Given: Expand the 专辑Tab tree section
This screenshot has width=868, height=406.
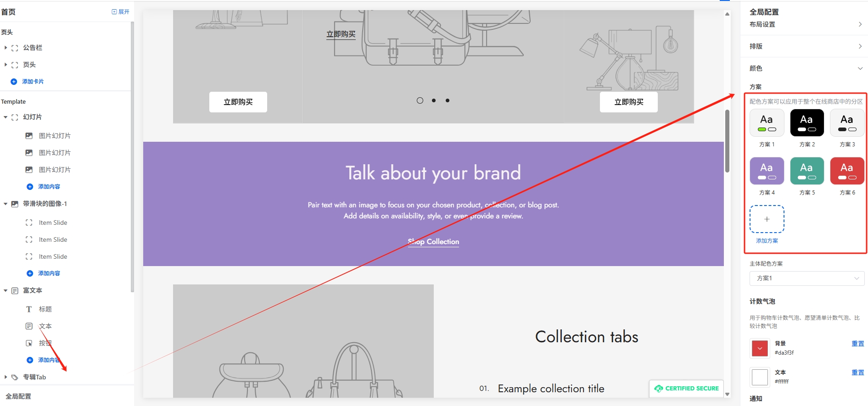Looking at the screenshot, I should click(x=6, y=377).
